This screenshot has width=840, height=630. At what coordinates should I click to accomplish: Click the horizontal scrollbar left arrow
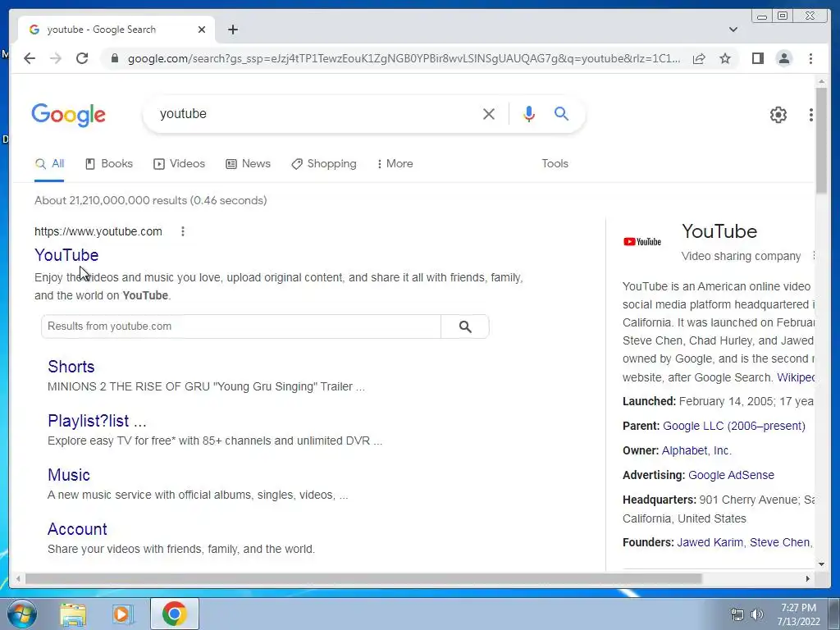[18, 578]
